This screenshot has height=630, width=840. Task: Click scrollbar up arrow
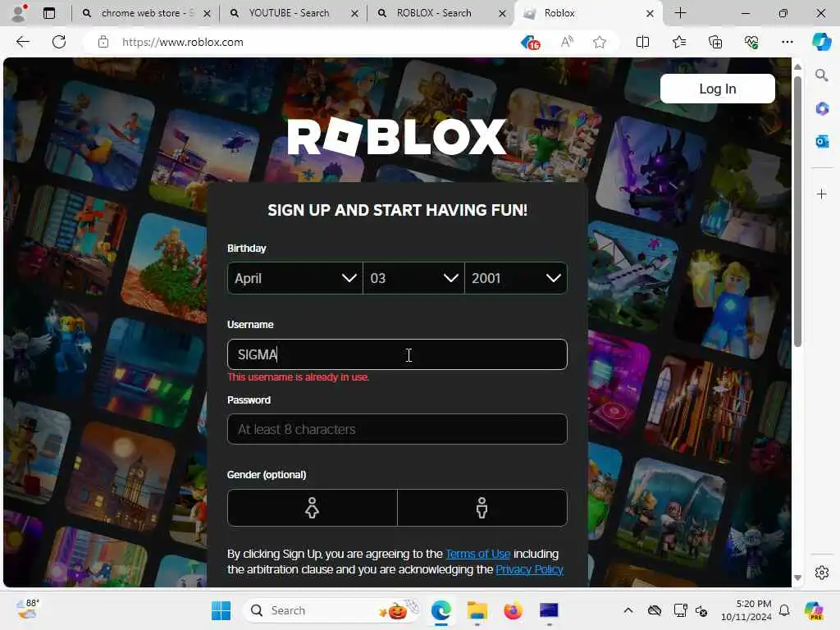point(797,67)
